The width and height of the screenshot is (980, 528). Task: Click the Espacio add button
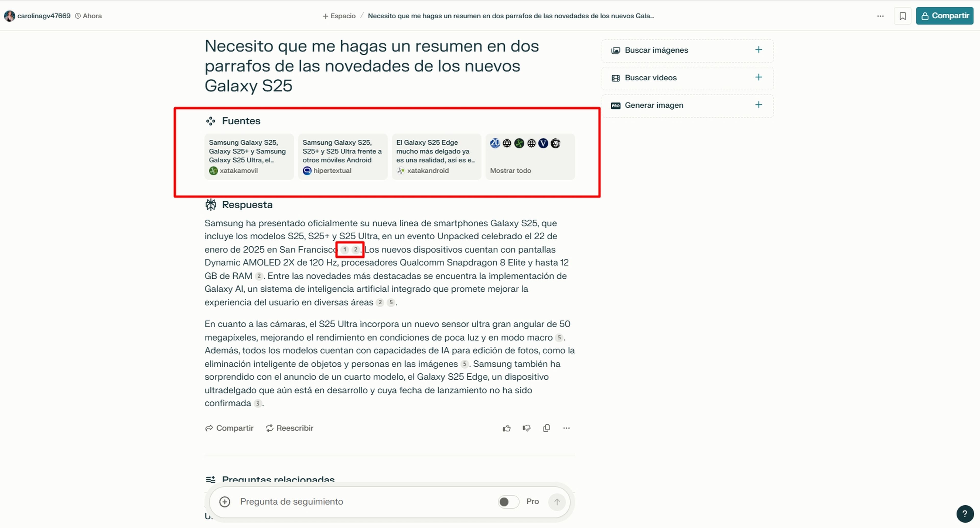tap(339, 16)
